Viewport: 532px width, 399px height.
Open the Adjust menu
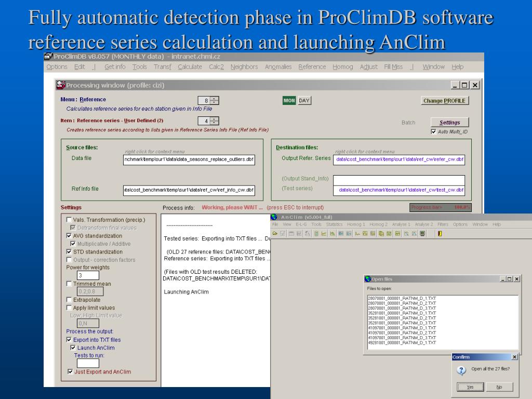tap(368, 67)
